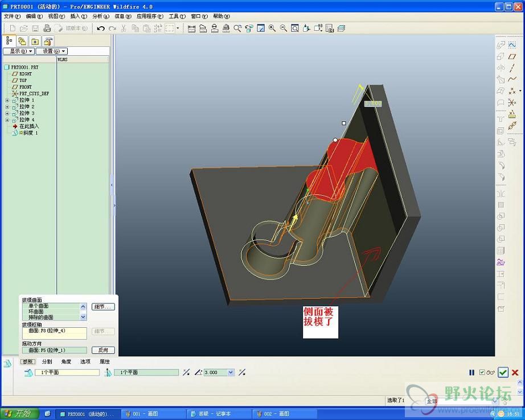Click the Refit view icon
The width and height of the screenshot is (525, 420).
coord(294,28)
